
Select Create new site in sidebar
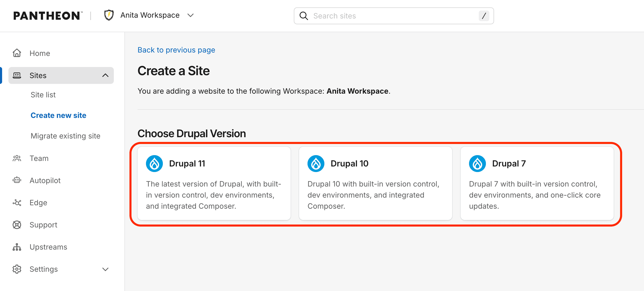pos(58,115)
